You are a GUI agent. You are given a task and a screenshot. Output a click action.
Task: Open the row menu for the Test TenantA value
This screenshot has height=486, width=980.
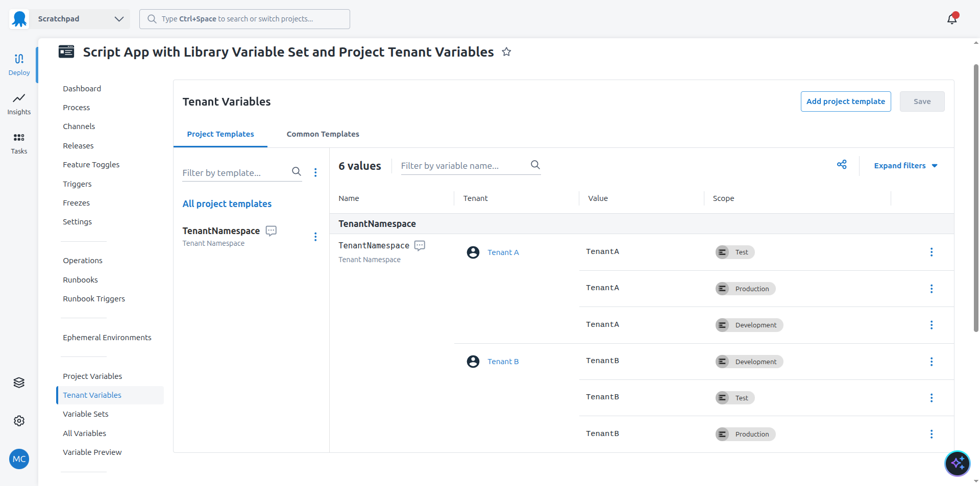coord(932,252)
